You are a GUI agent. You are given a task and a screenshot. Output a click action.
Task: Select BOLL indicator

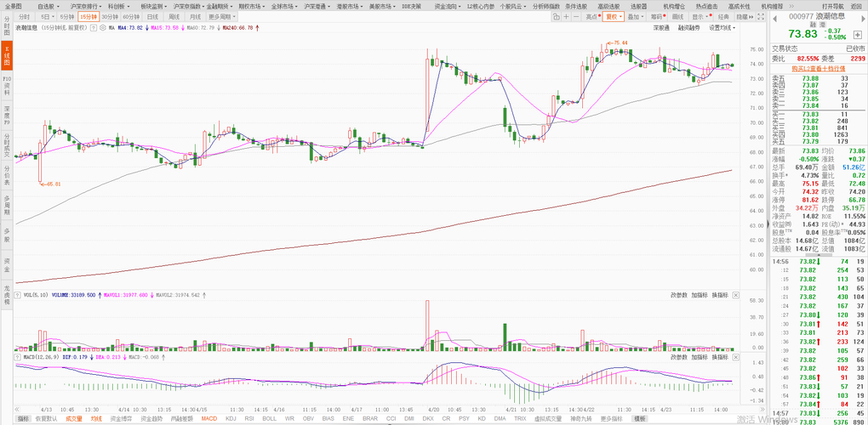click(x=269, y=418)
